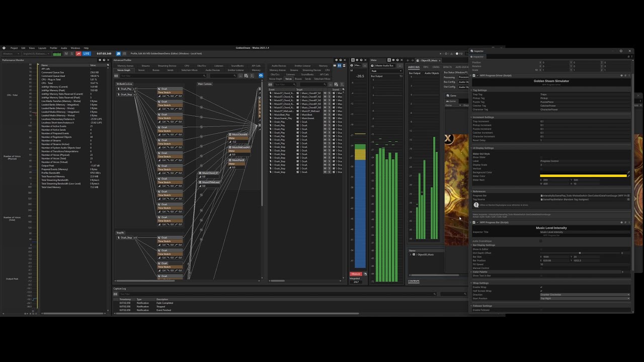Click the red Start Capture button

coord(78,54)
